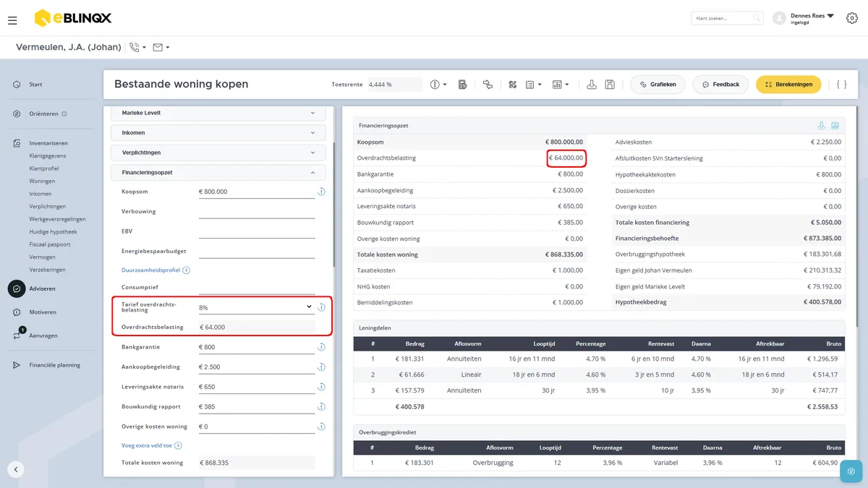The height and width of the screenshot is (488, 868).
Task: Click the Aankoopbegeleiding input field
Action: pos(256,367)
